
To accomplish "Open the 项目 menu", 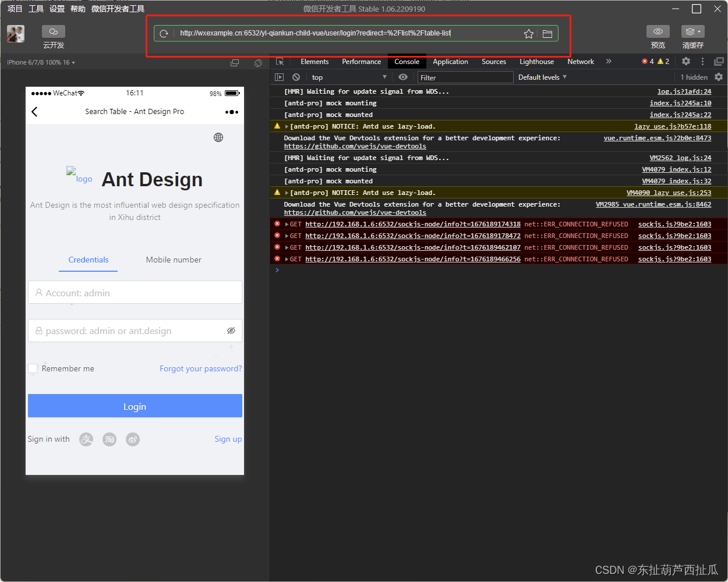I will tap(15, 9).
